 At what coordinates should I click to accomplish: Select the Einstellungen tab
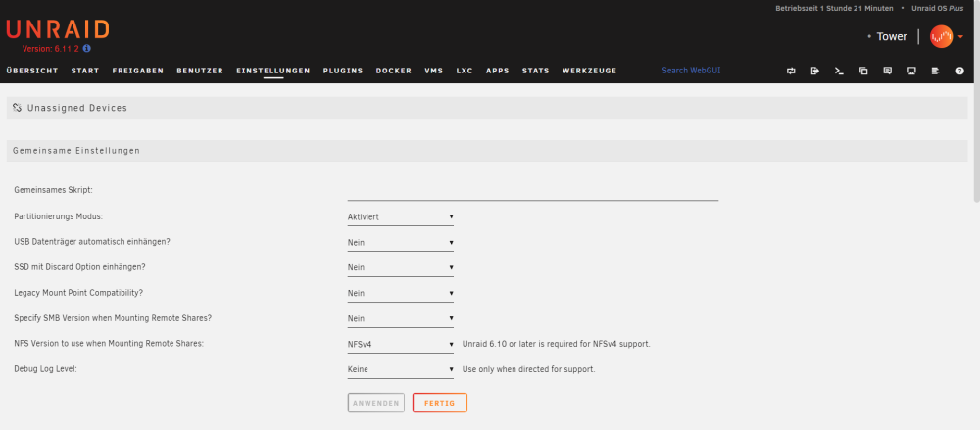pos(273,71)
